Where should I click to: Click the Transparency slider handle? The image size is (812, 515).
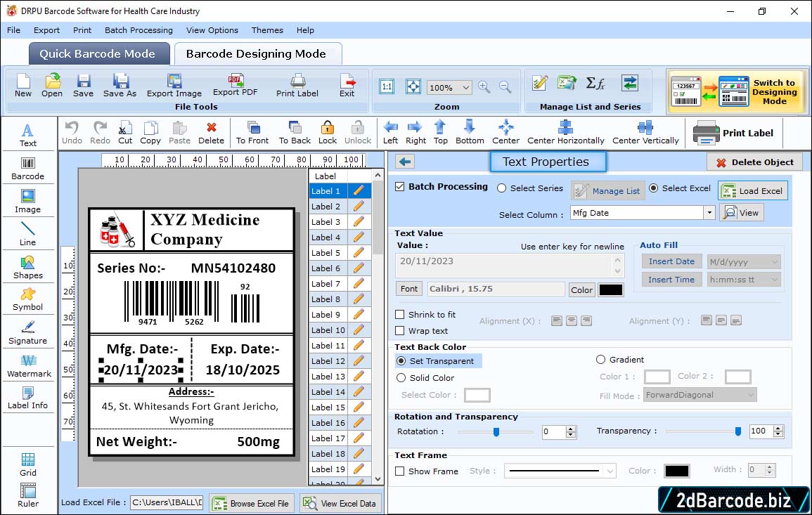point(738,431)
